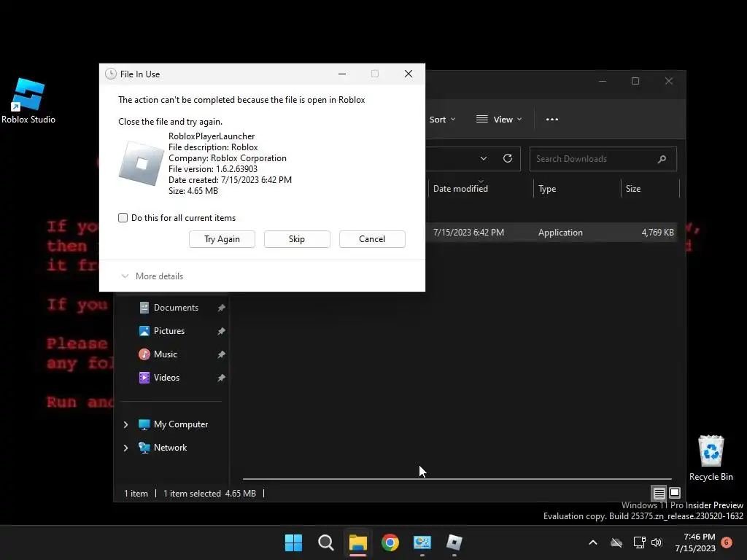747x560 pixels.
Task: Select Videos in the navigation pane
Action: click(x=166, y=378)
